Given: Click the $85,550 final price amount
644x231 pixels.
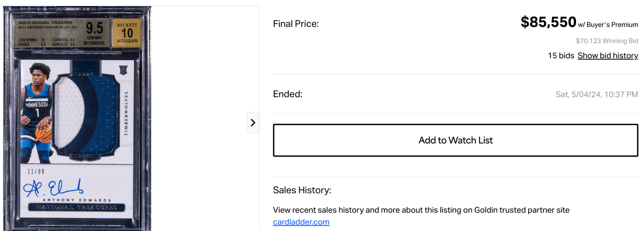Looking at the screenshot, I should pos(548,22).
